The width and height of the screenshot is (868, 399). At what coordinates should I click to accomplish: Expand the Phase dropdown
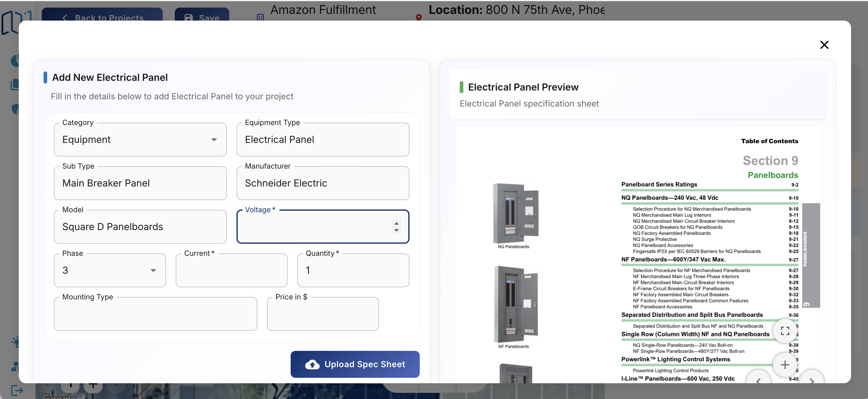[x=110, y=271]
